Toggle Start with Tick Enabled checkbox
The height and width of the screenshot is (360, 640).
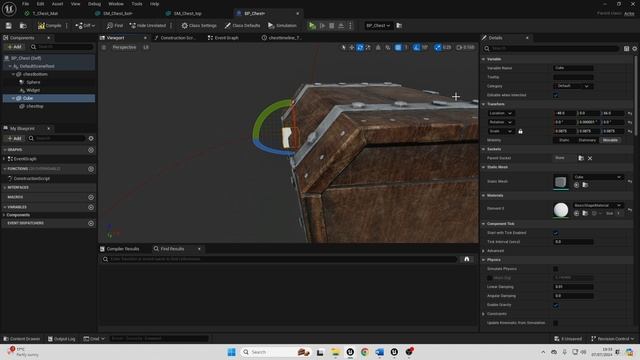point(556,233)
